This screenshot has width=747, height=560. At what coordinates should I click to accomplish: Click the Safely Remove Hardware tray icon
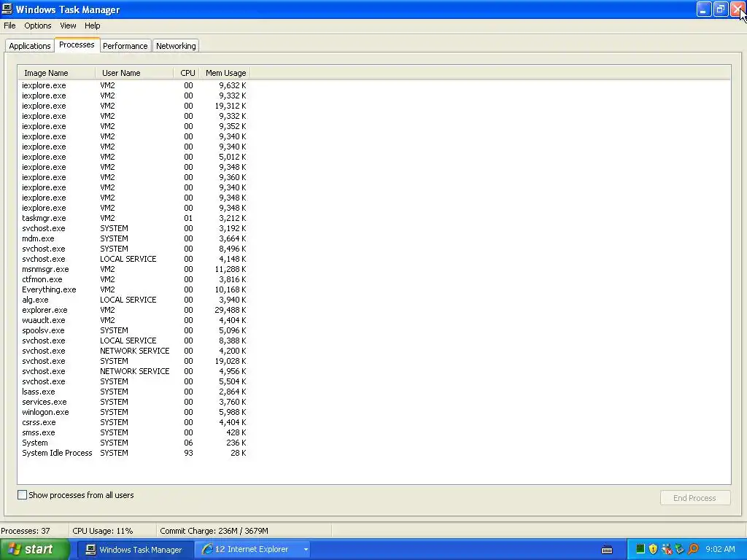[679, 549]
